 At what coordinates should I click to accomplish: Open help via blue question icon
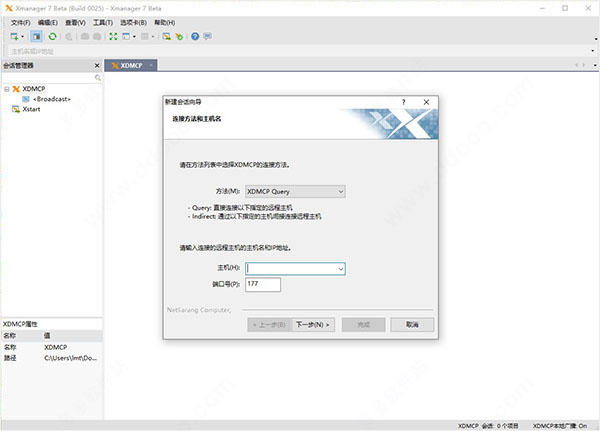coord(195,36)
